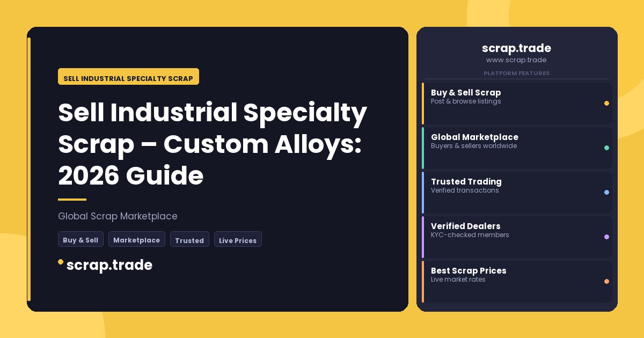Click the 'Best Scrap Prices' feature title
The width and height of the screenshot is (644, 338).
(469, 270)
